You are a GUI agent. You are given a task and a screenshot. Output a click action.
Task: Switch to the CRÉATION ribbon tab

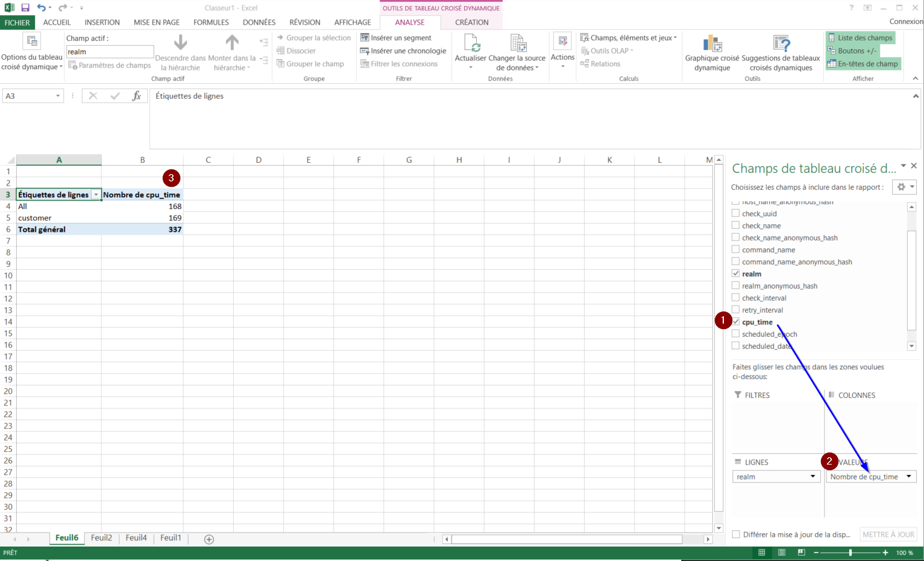[x=471, y=22]
